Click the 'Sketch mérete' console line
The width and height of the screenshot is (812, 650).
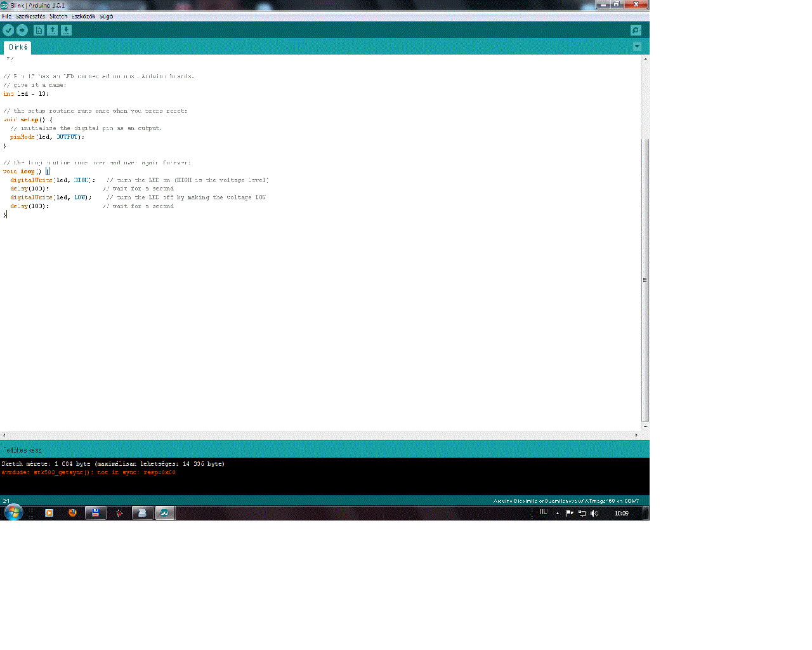[x=113, y=464]
